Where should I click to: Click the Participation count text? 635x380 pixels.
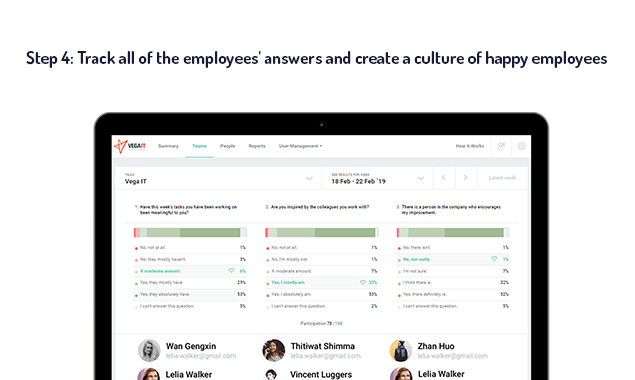[x=321, y=323]
